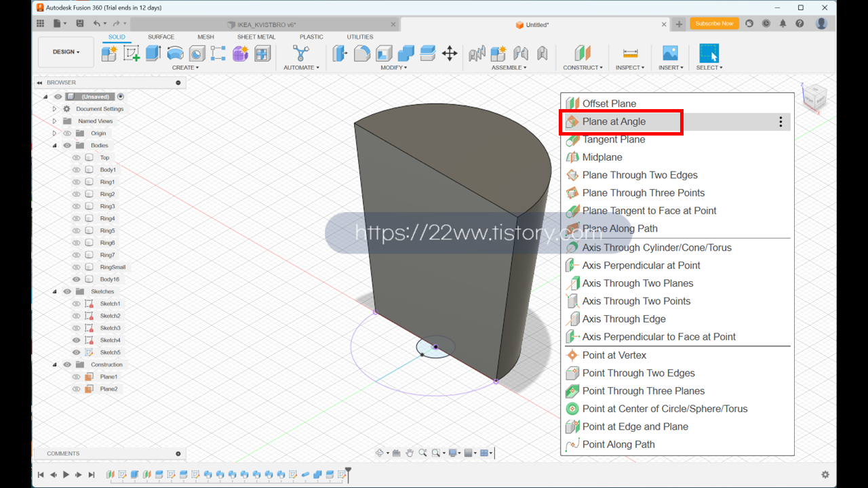Expand the Document Settings node
The width and height of the screenshot is (868, 488).
point(54,108)
